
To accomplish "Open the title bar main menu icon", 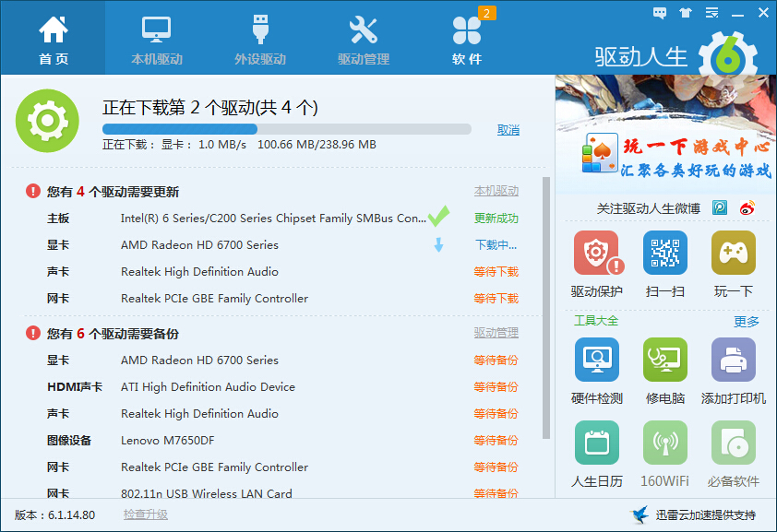I will click(x=712, y=13).
